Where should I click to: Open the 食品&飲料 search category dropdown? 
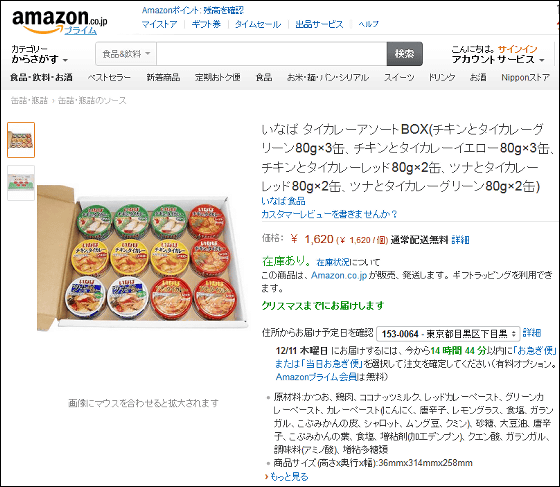click(x=126, y=54)
